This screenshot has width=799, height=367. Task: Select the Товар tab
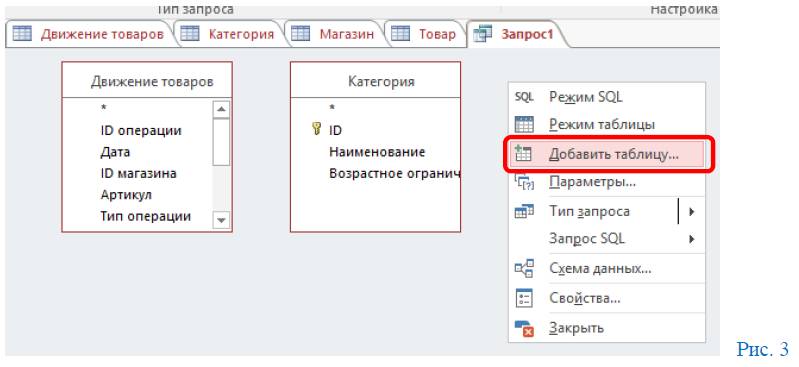pos(424,34)
